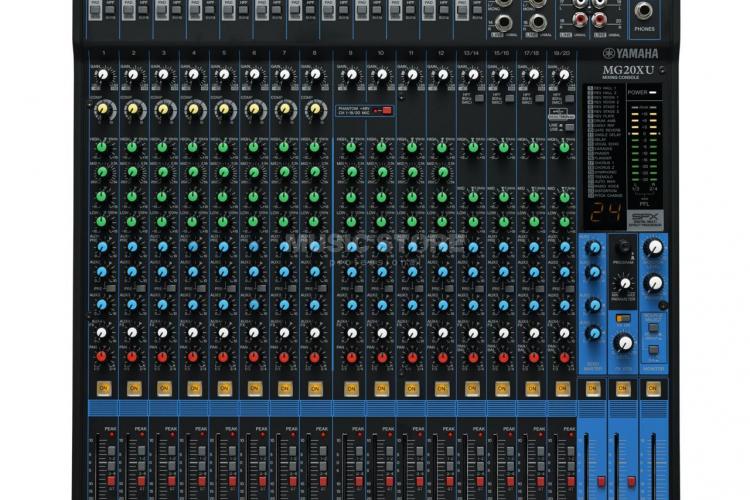Click the blue AUX3 knob on channel 7
The image size is (750, 500).
[x=284, y=305]
